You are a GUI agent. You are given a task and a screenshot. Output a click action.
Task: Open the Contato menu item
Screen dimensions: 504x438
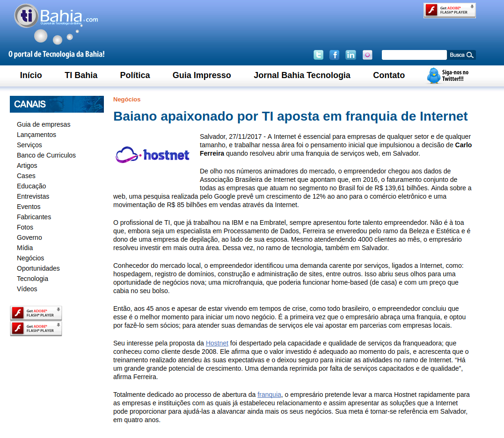[x=389, y=75]
